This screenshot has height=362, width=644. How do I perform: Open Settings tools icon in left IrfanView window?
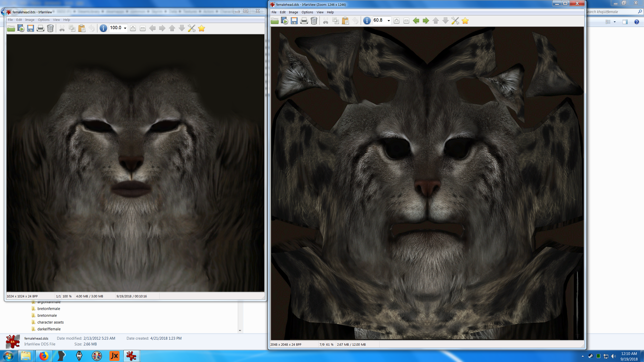(x=192, y=28)
